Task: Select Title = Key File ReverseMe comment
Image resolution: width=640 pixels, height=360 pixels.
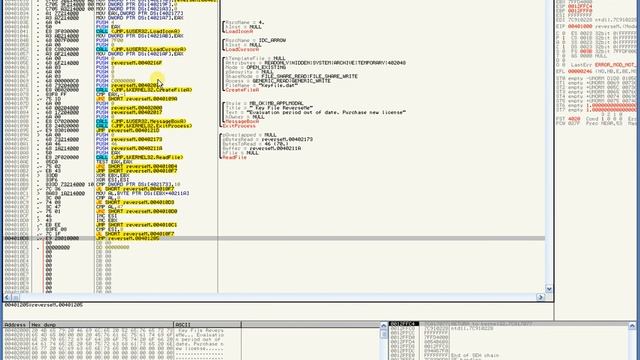Action: coord(269,108)
